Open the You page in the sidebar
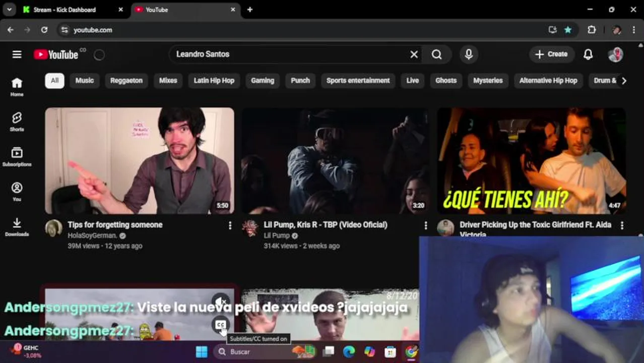 [17, 192]
